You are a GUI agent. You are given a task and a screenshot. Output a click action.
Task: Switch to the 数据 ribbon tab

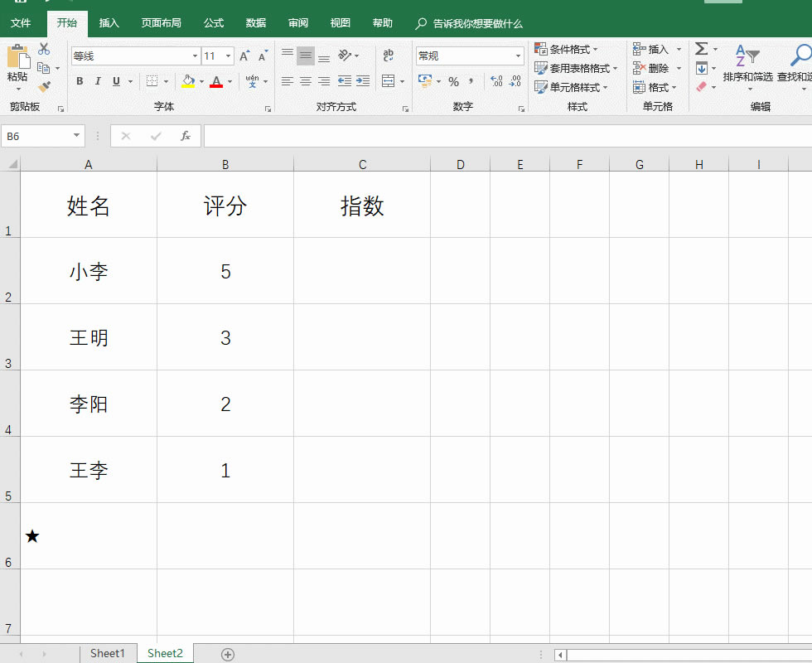tap(256, 23)
